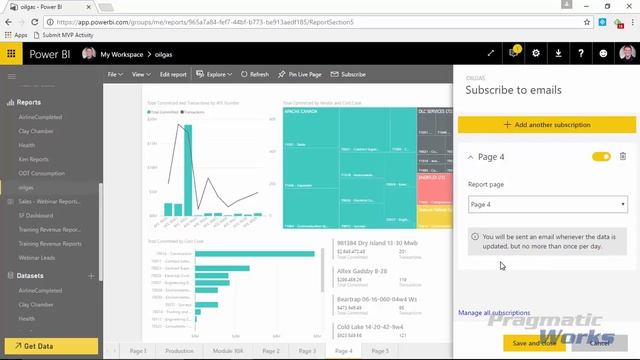This screenshot has width=640, height=360.
Task: Click the Get Data button
Action: click(x=51, y=346)
